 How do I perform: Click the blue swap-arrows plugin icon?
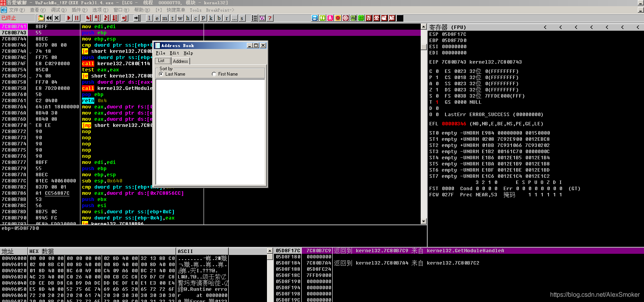pyautogui.click(x=314, y=18)
